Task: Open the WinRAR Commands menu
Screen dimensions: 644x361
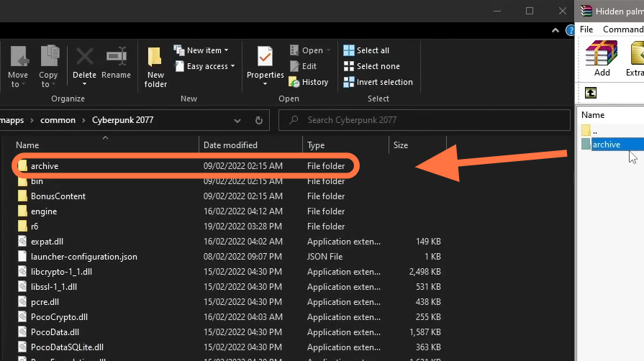Action: click(x=623, y=29)
